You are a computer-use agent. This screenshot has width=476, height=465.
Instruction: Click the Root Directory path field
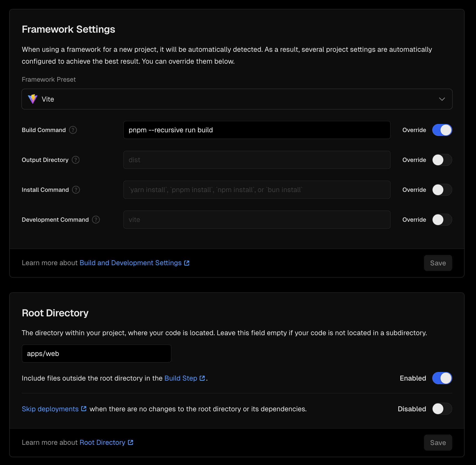[x=96, y=354]
